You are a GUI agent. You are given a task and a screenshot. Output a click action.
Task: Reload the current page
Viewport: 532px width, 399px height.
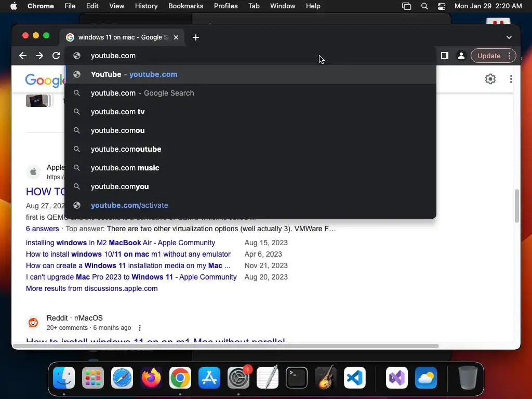pos(56,56)
